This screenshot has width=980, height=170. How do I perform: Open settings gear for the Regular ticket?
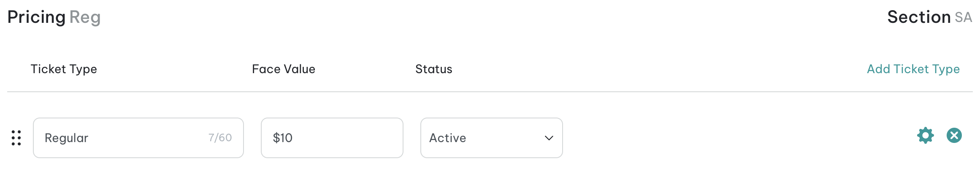click(x=925, y=136)
